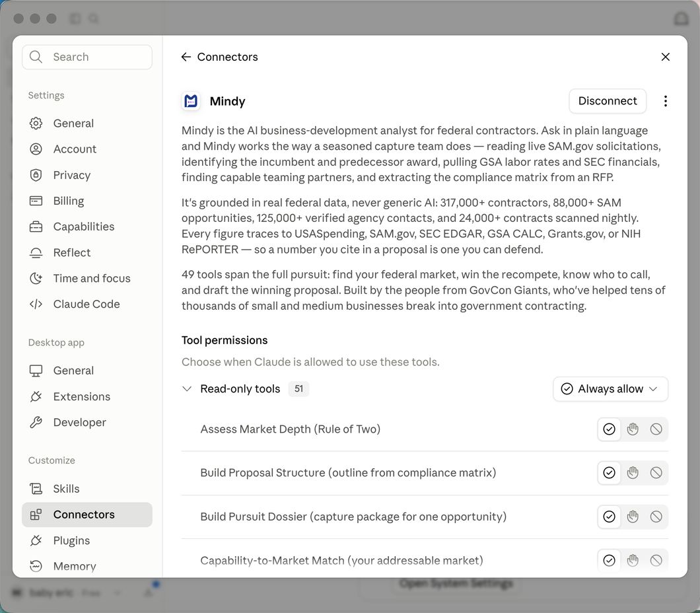Open the Capabilities settings page
This screenshot has width=700, height=613.
[x=87, y=227]
